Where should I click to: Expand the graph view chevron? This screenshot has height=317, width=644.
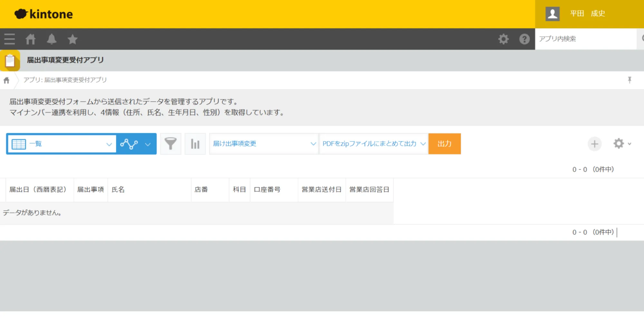tap(148, 144)
